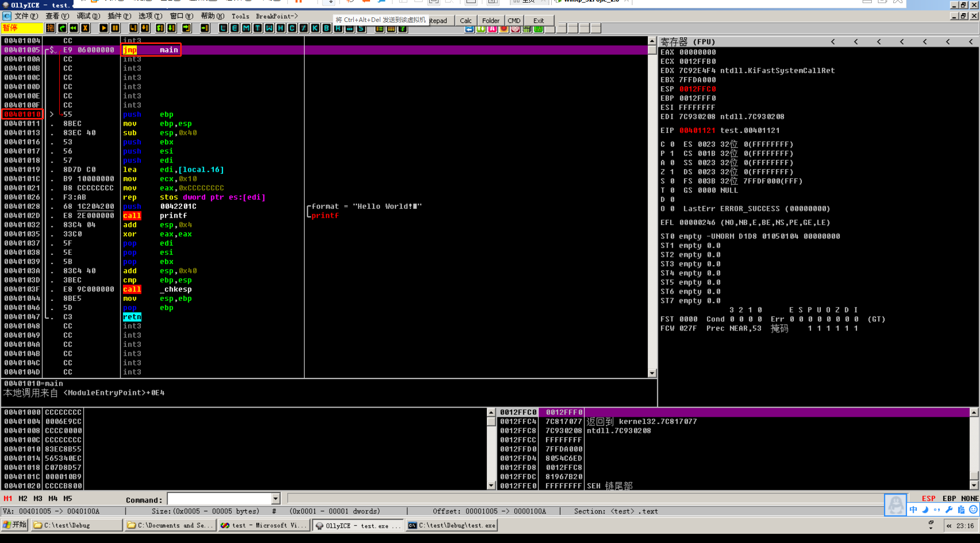This screenshot has height=543, width=980.
Task: Click inside the Command input field
Action: point(220,499)
